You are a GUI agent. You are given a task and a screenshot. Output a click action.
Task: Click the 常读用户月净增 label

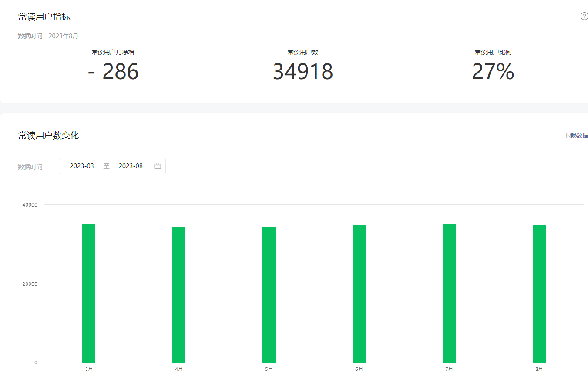pyautogui.click(x=113, y=52)
